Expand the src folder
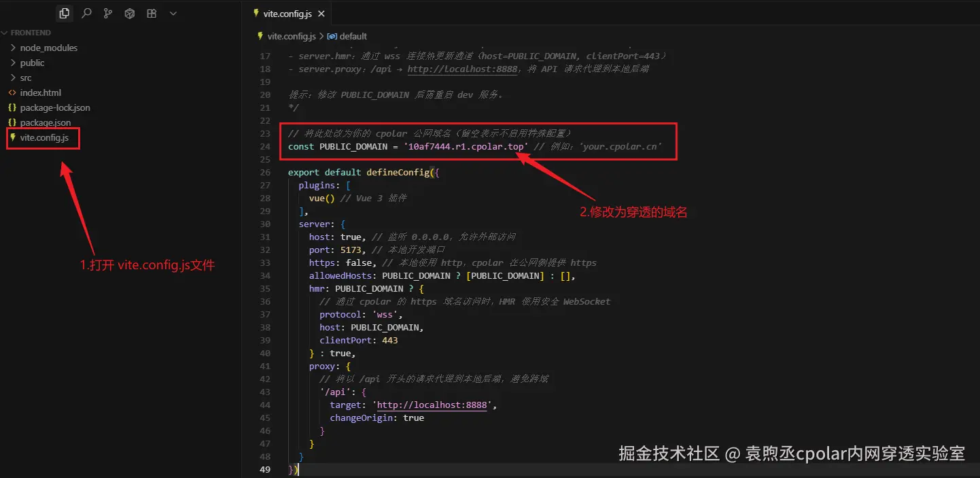The image size is (980, 478). coord(26,78)
